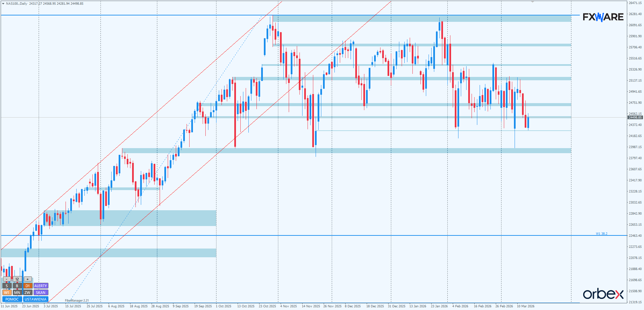The width and height of the screenshot is (644, 310).
Task: Click the orbex logo
Action: click(x=603, y=294)
